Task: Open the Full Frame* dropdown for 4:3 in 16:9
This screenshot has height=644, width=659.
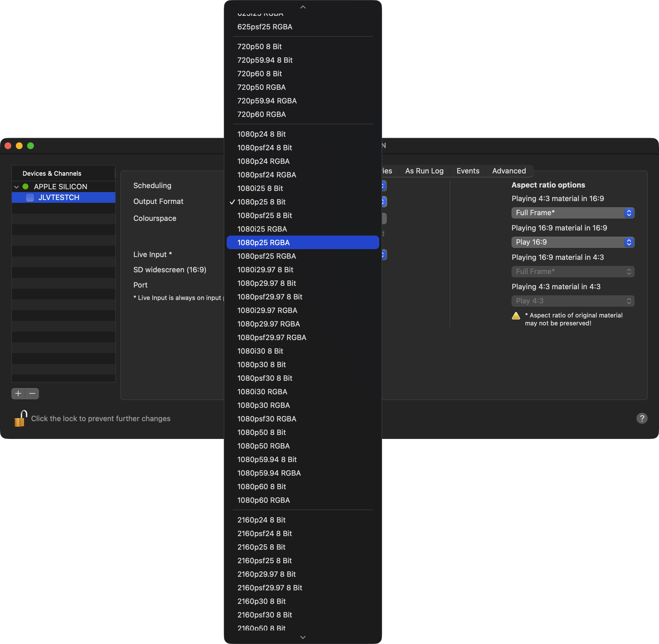Action: [x=573, y=213]
